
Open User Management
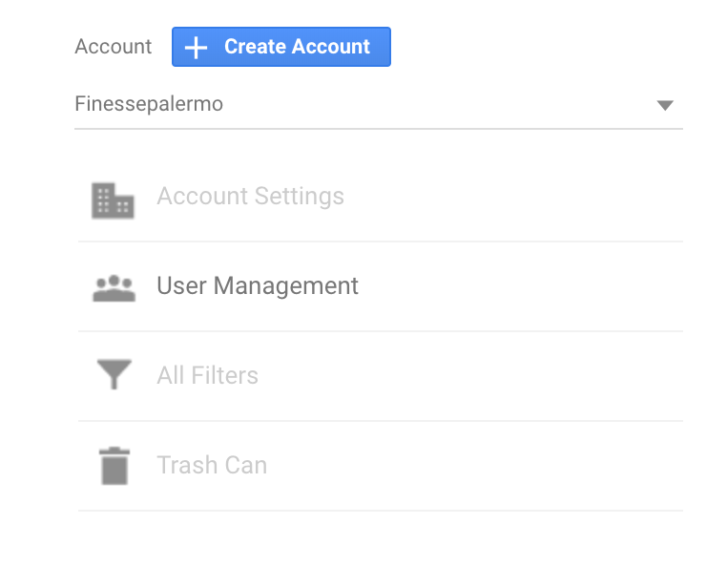[x=380, y=286]
